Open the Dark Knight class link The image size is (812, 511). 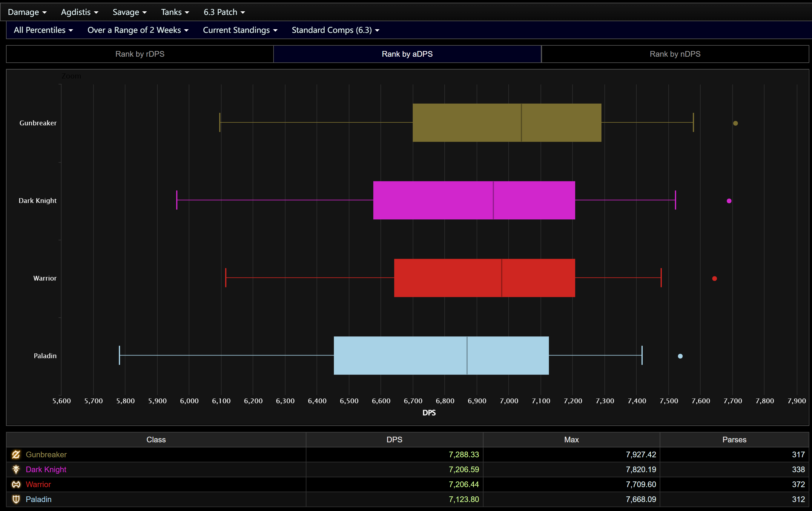46,469
